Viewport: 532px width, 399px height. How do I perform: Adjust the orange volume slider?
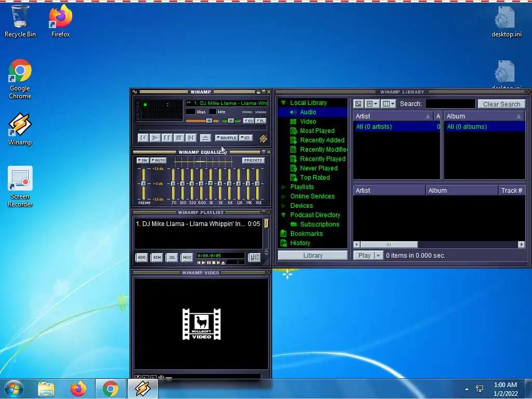click(x=202, y=121)
